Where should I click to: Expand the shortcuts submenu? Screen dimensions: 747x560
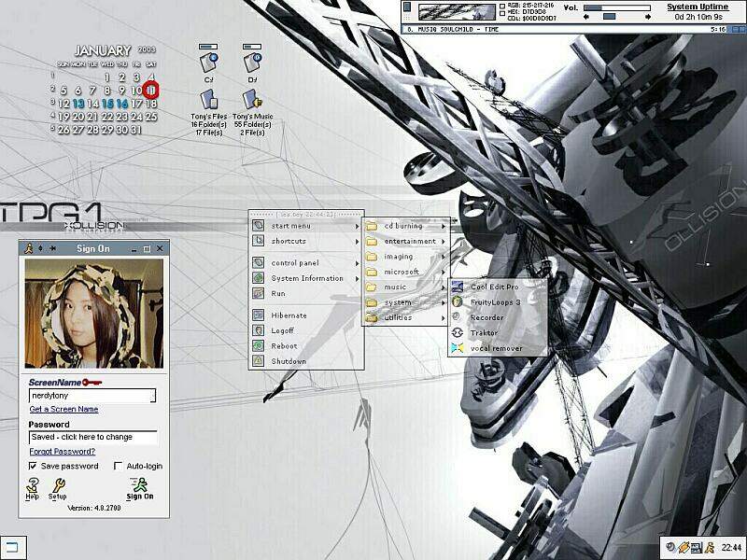point(303,241)
